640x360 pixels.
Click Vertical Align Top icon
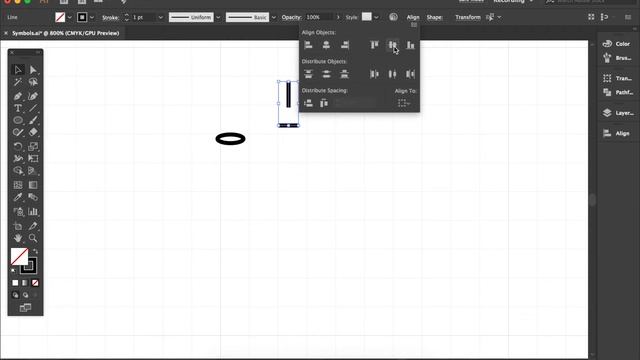click(x=374, y=45)
